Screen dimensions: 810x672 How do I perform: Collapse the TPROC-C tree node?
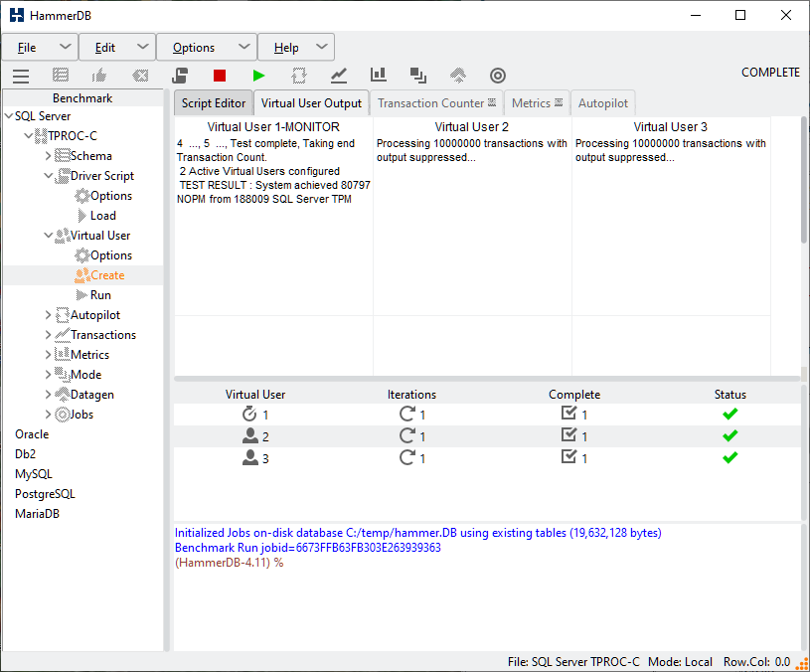pos(29,136)
